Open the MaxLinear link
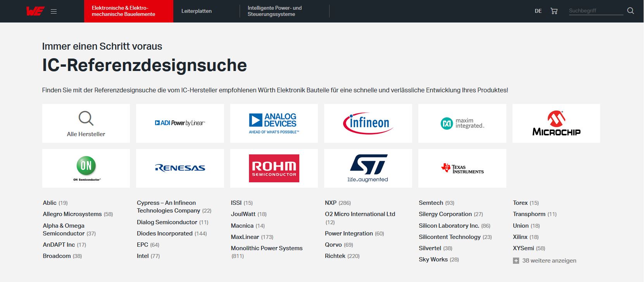The width and height of the screenshot is (644, 282). click(x=245, y=237)
